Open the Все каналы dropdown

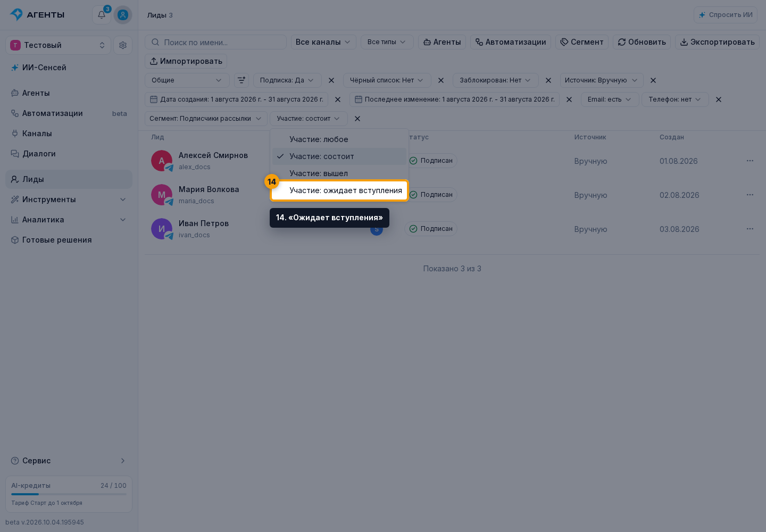tap(323, 42)
